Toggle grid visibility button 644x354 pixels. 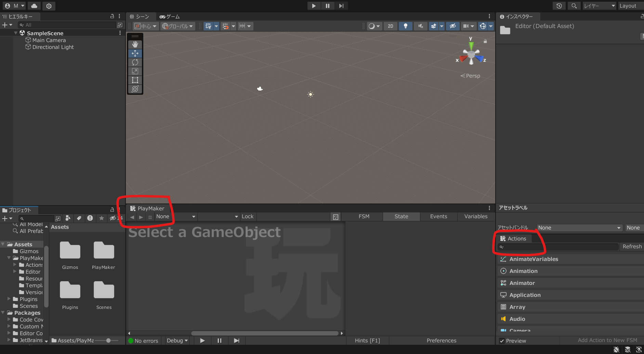click(208, 26)
